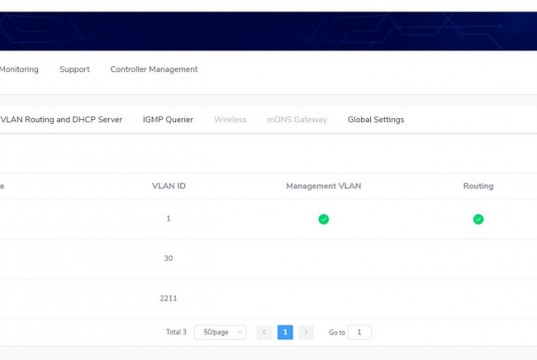Switch to VLAN Routing and DHCP Server tab
This screenshot has height=360, width=537.
click(61, 120)
